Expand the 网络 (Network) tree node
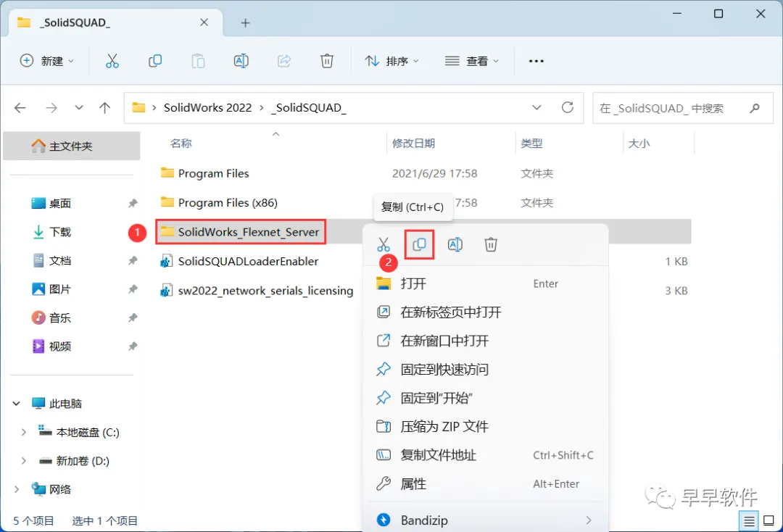The image size is (783, 532). [x=17, y=489]
